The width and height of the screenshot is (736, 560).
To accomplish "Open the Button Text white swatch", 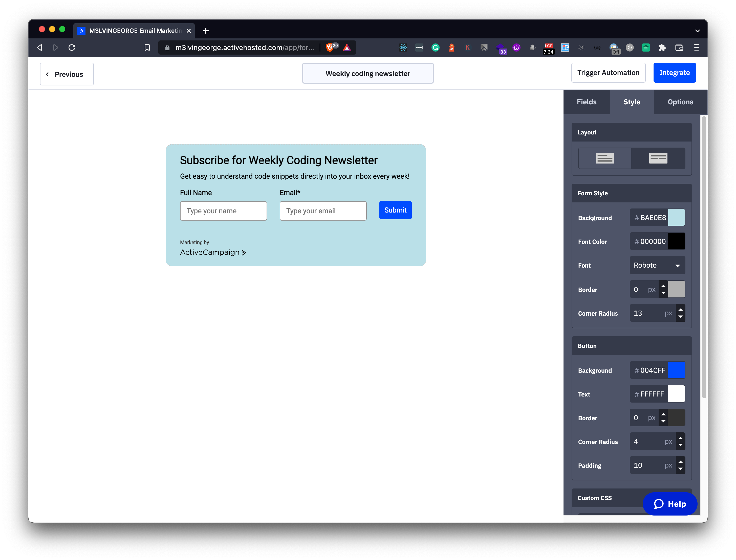I will [x=676, y=394].
